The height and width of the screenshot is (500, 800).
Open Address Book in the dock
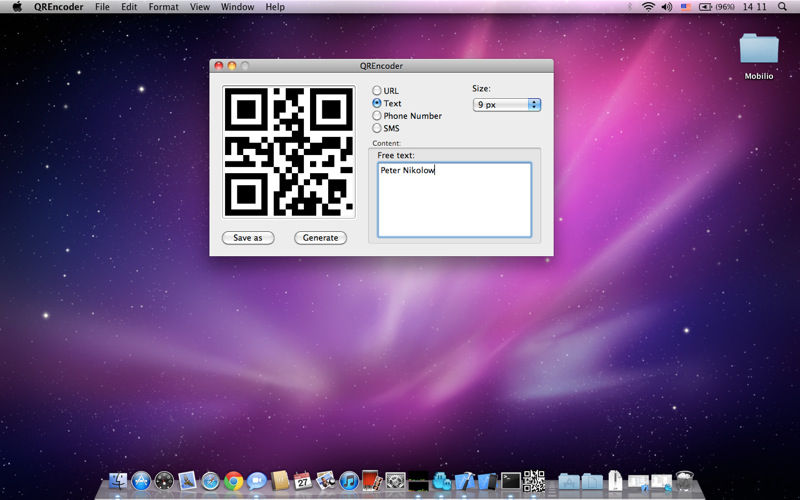[280, 481]
